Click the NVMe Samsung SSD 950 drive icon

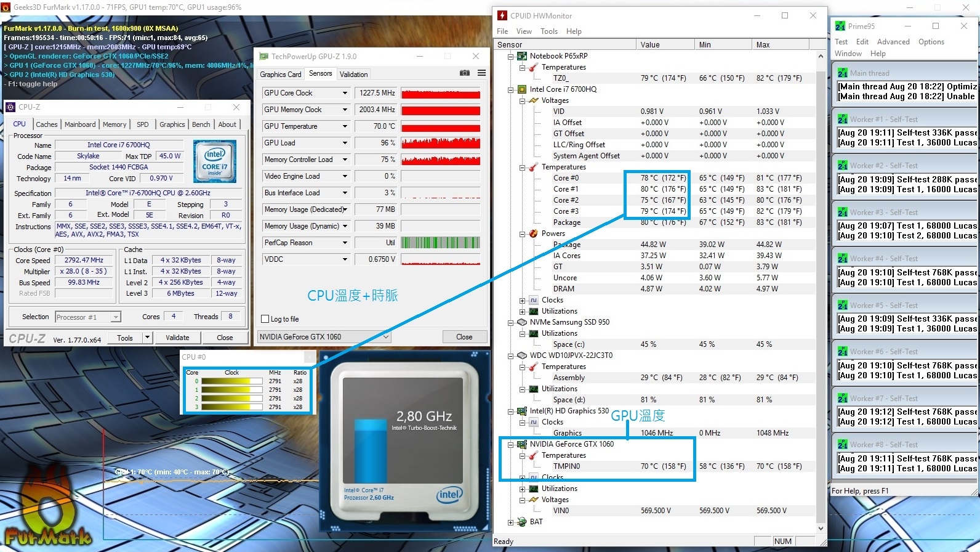tap(522, 322)
